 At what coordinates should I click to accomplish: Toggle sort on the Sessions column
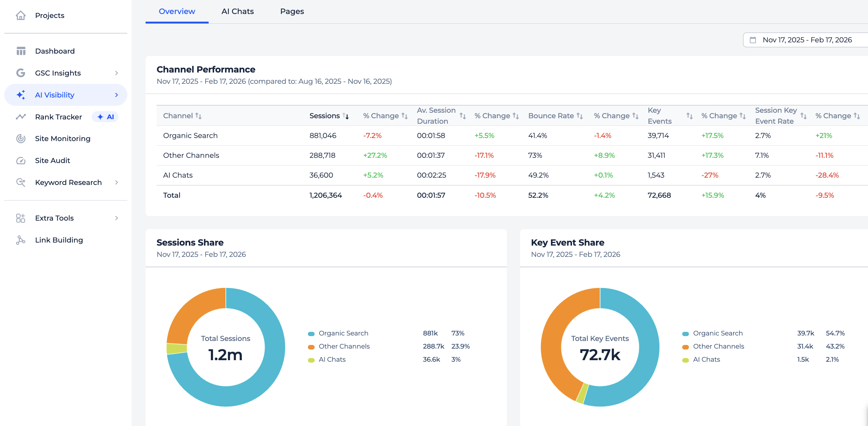point(346,115)
